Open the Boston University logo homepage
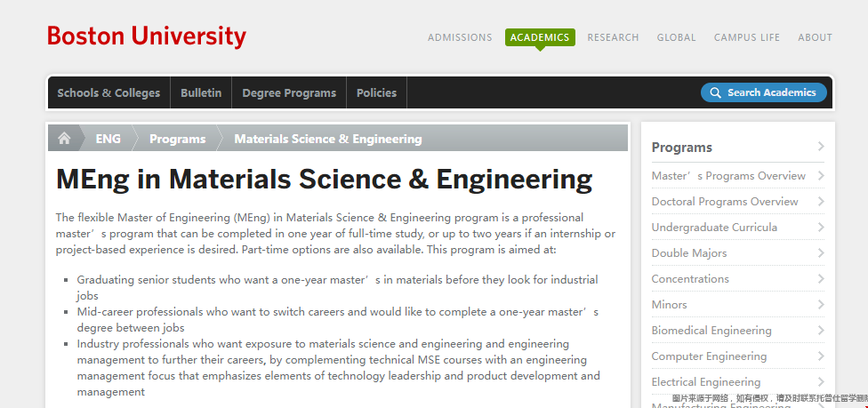 pyautogui.click(x=147, y=36)
